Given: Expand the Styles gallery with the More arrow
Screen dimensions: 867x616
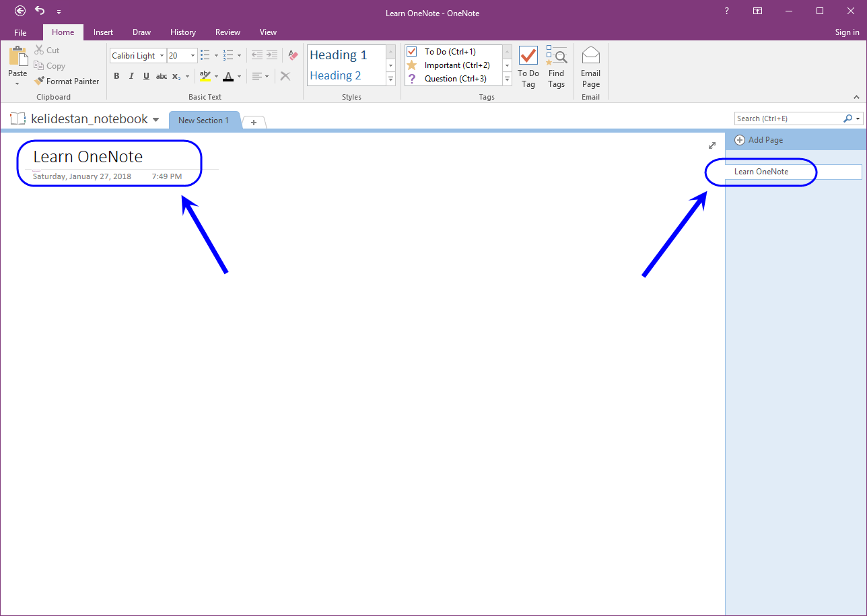Looking at the screenshot, I should pyautogui.click(x=390, y=79).
